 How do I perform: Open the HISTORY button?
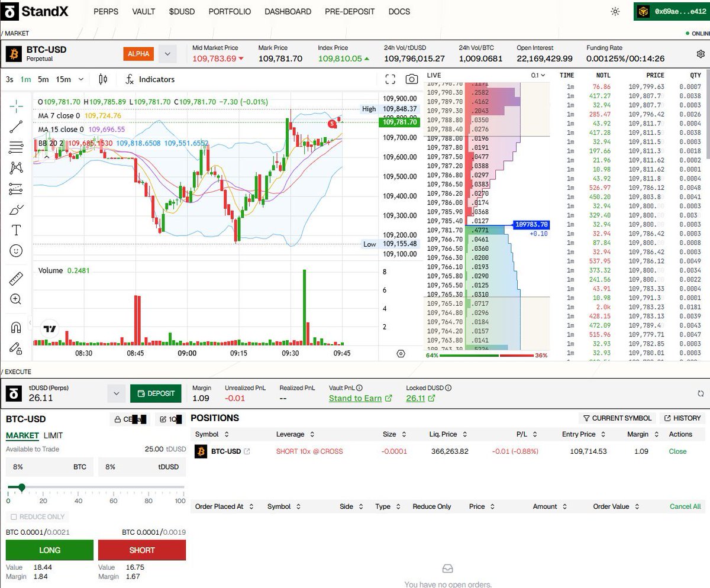point(682,418)
